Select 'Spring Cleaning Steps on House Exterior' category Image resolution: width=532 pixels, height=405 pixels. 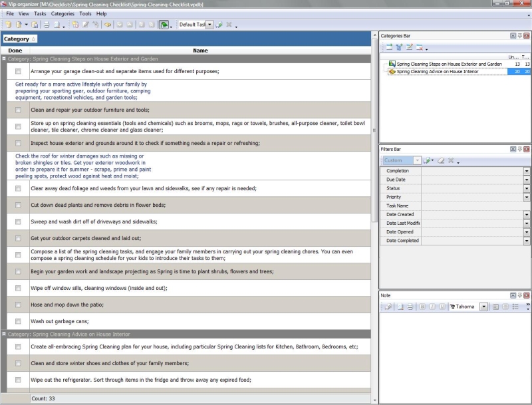[x=449, y=64]
